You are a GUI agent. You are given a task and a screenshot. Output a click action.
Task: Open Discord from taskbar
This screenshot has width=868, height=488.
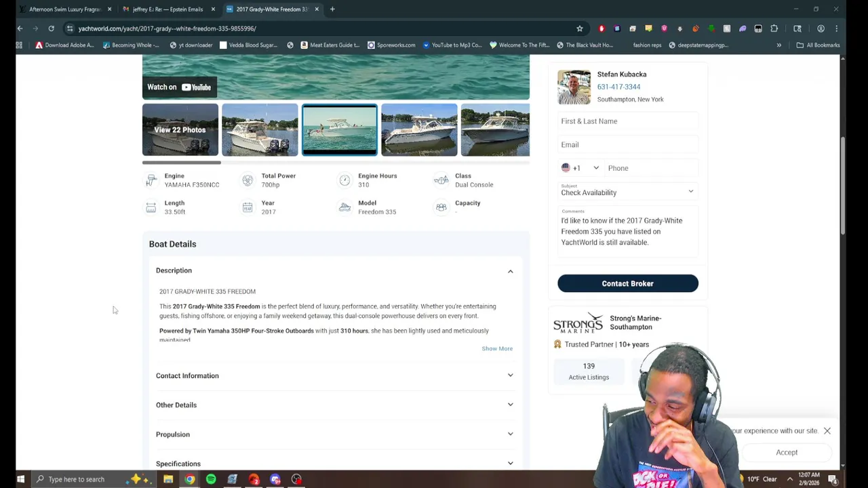pyautogui.click(x=275, y=479)
